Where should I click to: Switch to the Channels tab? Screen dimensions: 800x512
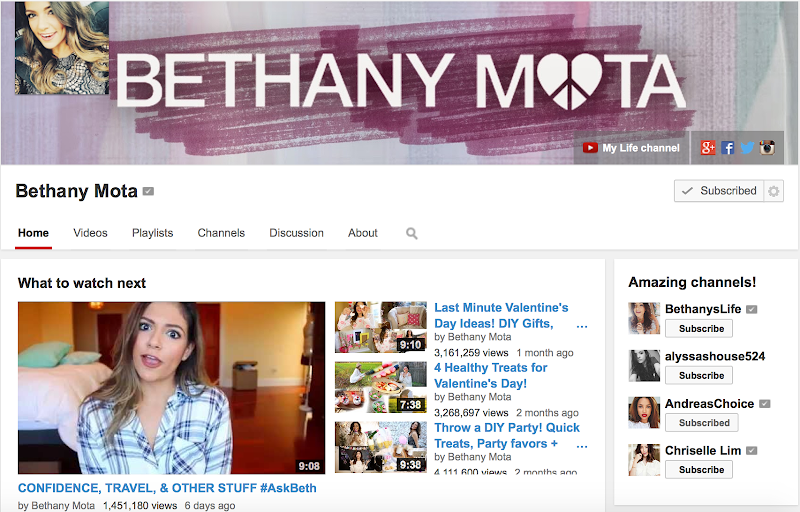(x=221, y=233)
